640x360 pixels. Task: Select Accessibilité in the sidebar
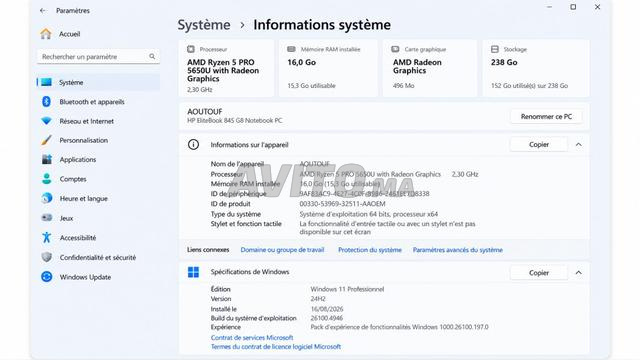point(78,238)
